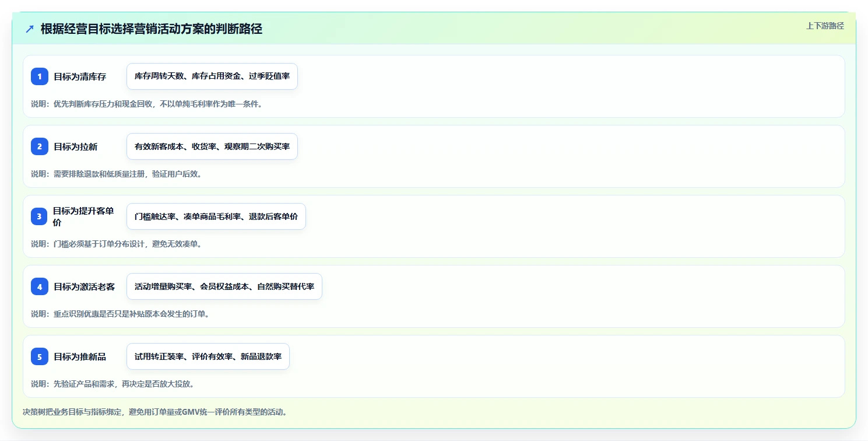The image size is (868, 441).
Task: Click the 上下游路径 label in header
Action: [x=825, y=26]
